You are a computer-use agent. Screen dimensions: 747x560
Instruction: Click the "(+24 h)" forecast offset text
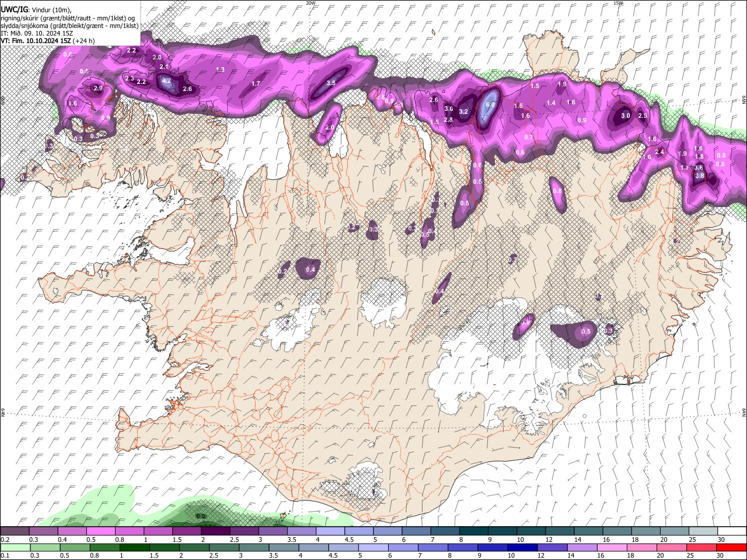coord(84,41)
